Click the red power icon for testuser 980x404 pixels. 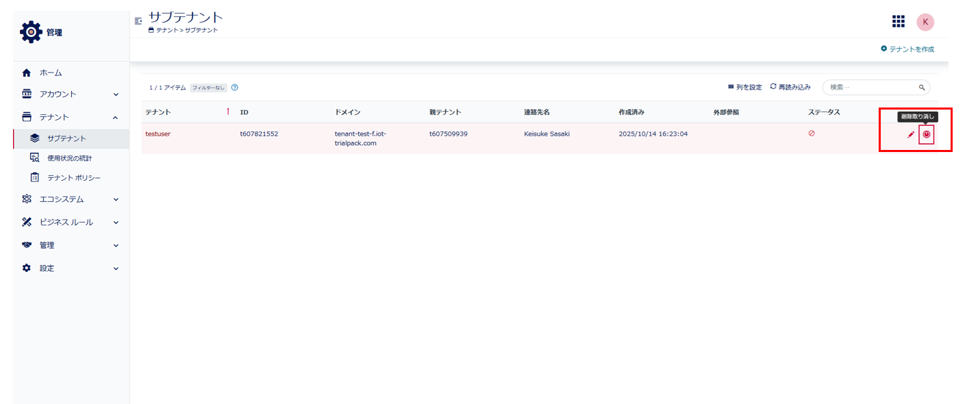(927, 135)
